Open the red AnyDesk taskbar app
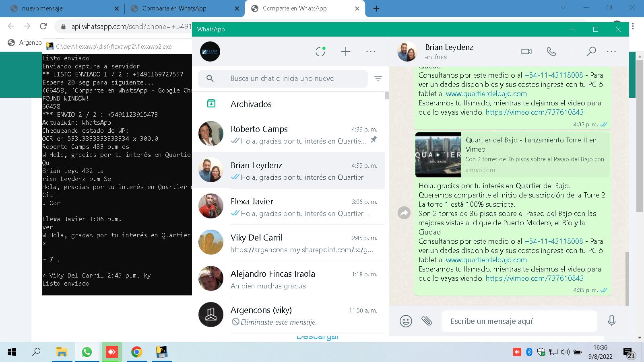 [x=112, y=352]
